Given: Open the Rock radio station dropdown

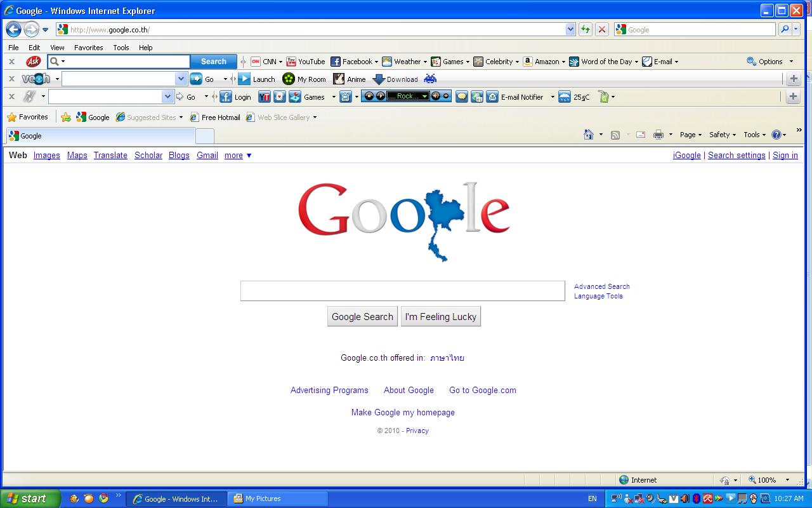Looking at the screenshot, I should pos(425,96).
